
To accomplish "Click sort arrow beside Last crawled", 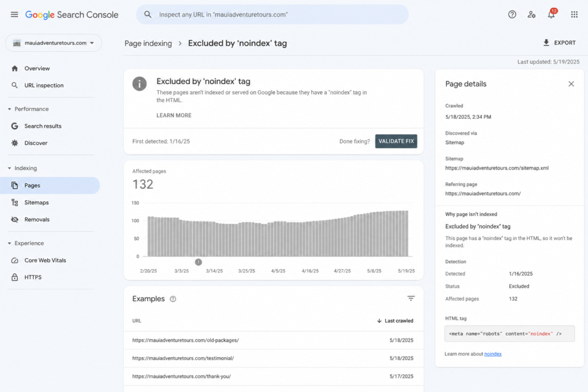I will [379, 321].
